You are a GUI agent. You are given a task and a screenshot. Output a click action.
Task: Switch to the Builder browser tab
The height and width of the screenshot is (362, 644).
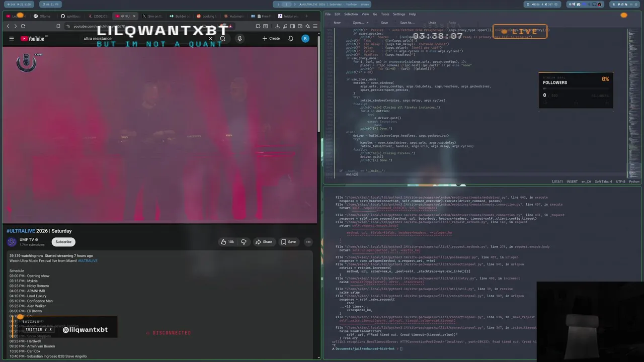click(x=179, y=16)
